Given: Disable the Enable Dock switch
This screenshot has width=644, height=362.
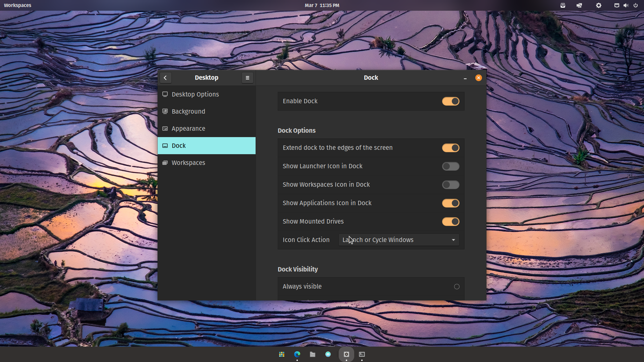Looking at the screenshot, I should (450, 101).
